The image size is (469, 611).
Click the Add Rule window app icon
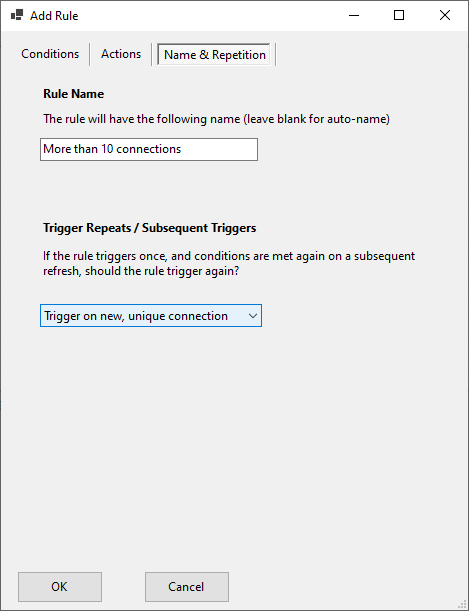[17, 15]
